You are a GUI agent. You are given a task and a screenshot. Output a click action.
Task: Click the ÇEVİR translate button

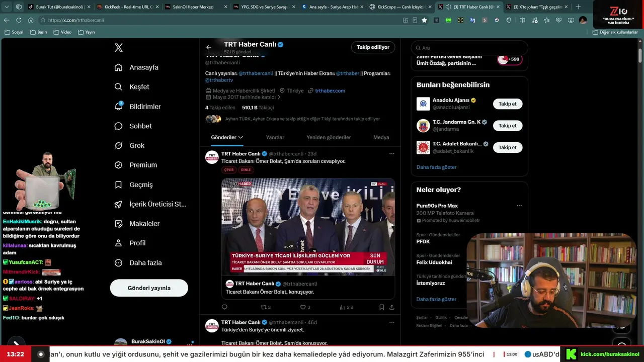[x=229, y=170]
